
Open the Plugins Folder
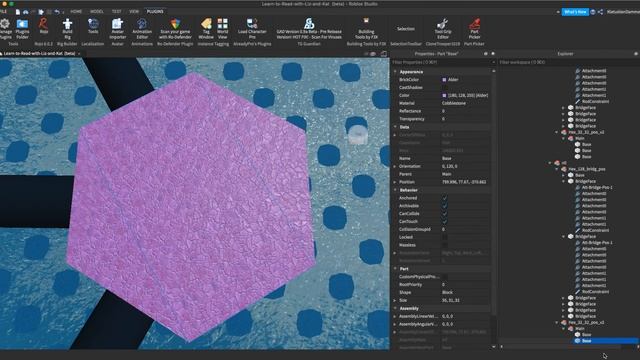tap(22, 29)
